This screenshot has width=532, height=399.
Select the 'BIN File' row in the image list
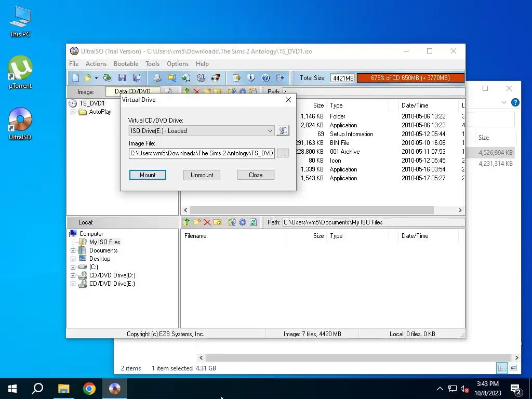pos(339,143)
